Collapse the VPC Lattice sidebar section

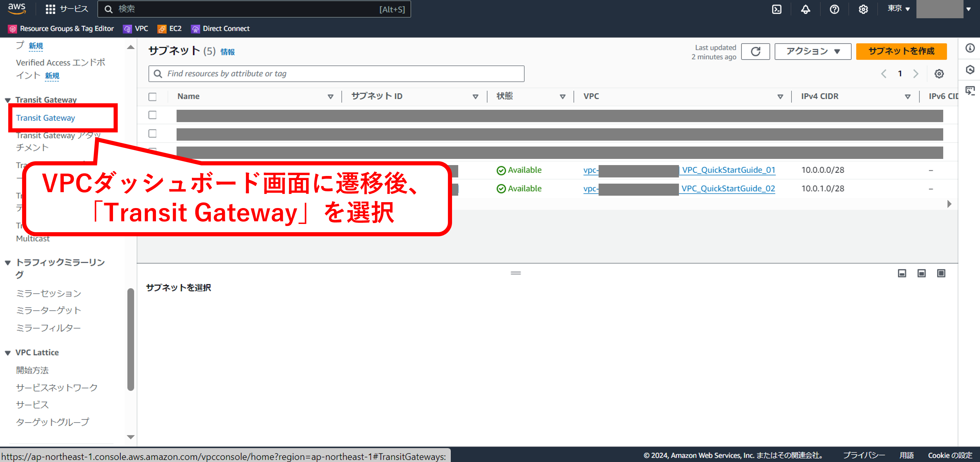coord(8,353)
